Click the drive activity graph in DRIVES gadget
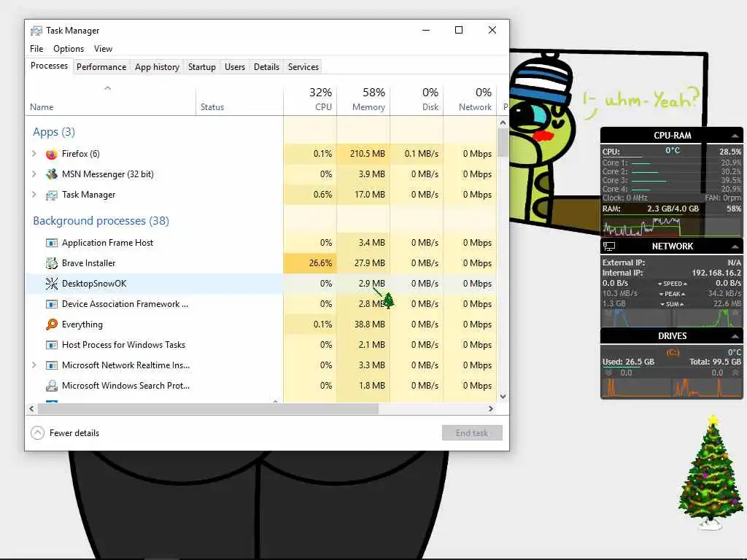Image resolution: width=747 pixels, height=560 pixels. [x=672, y=388]
